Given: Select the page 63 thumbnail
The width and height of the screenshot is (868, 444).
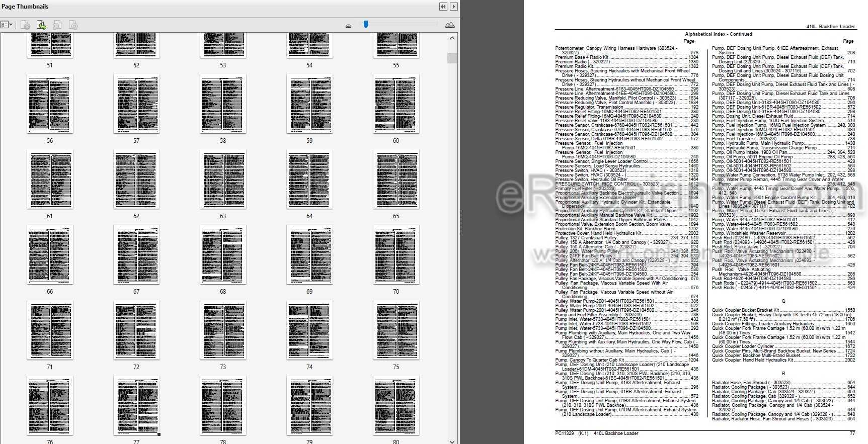Looking at the screenshot, I should pos(223,180).
